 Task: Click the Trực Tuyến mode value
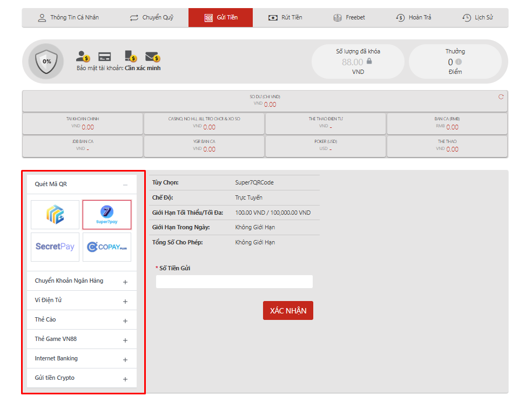(x=248, y=197)
